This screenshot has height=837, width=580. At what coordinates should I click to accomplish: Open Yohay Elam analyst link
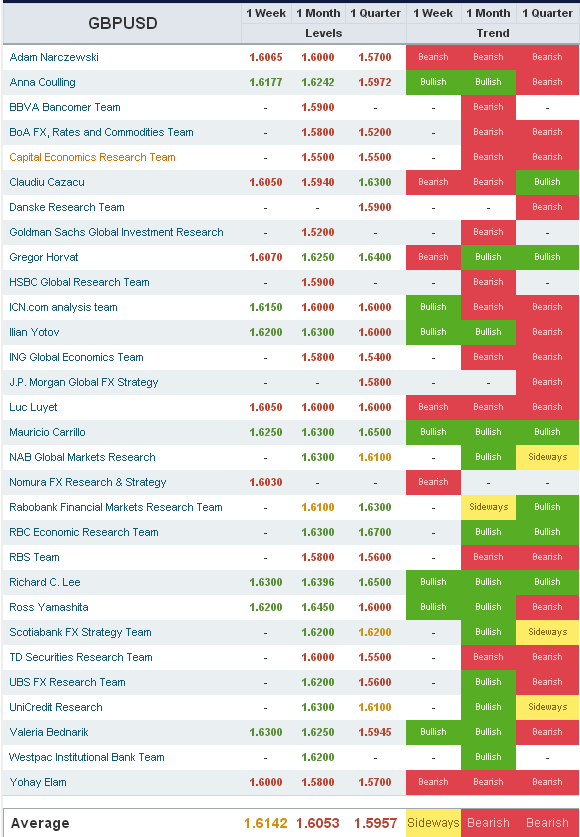click(38, 783)
